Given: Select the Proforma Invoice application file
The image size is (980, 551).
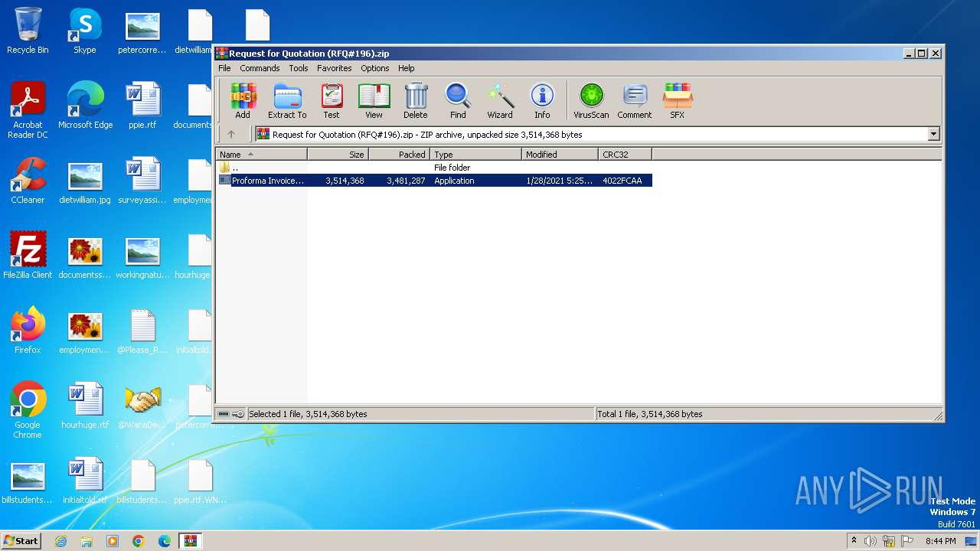Looking at the screenshot, I should pos(434,181).
